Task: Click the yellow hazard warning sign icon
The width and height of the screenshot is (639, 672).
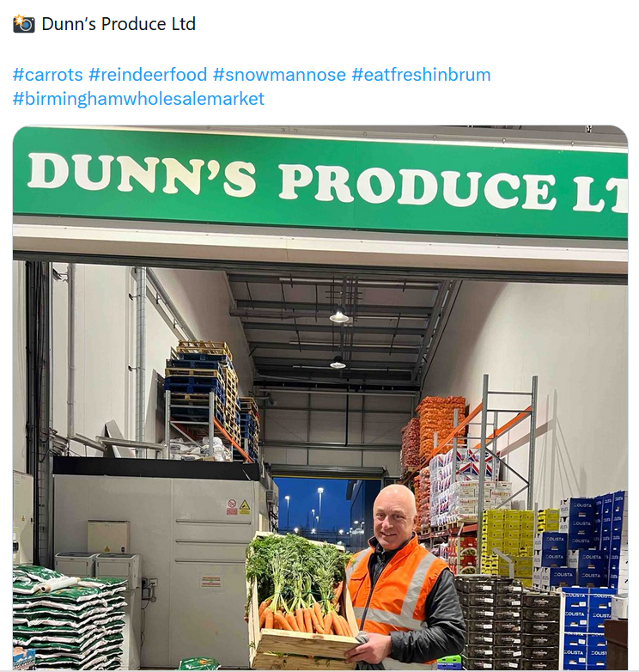Action: [x=245, y=507]
